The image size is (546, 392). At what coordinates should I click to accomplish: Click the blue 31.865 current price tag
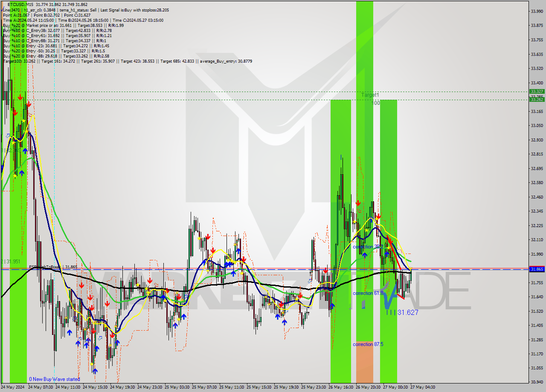(537, 269)
